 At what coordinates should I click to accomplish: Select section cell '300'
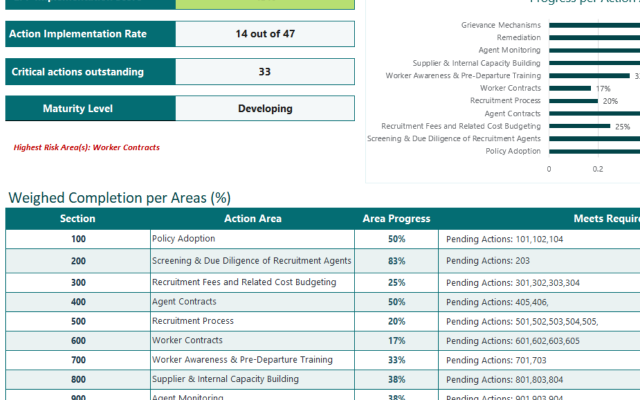pos(78,283)
